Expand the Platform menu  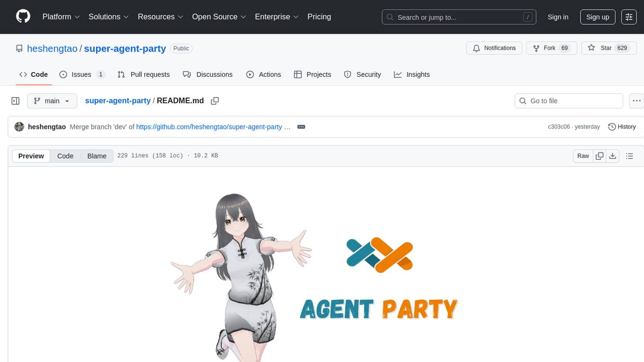[61, 17]
